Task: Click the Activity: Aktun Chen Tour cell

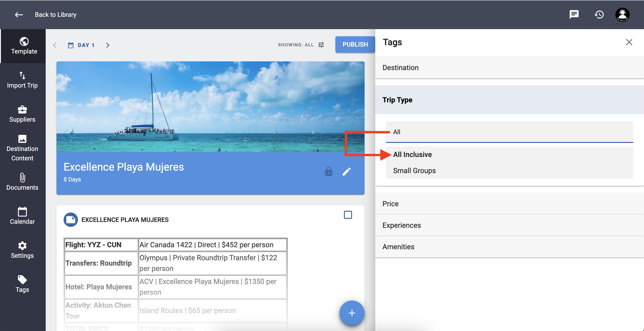Action: point(101,310)
